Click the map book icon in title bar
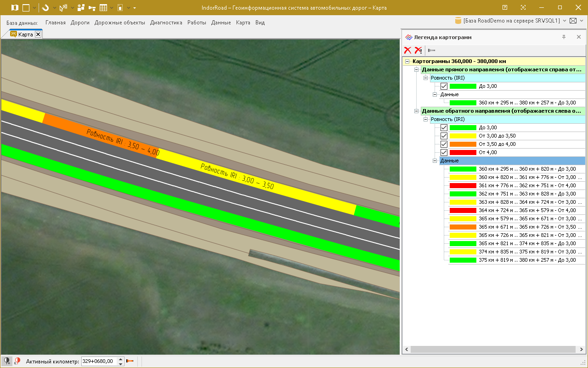Viewport: 588px width, 368px height. [x=15, y=8]
